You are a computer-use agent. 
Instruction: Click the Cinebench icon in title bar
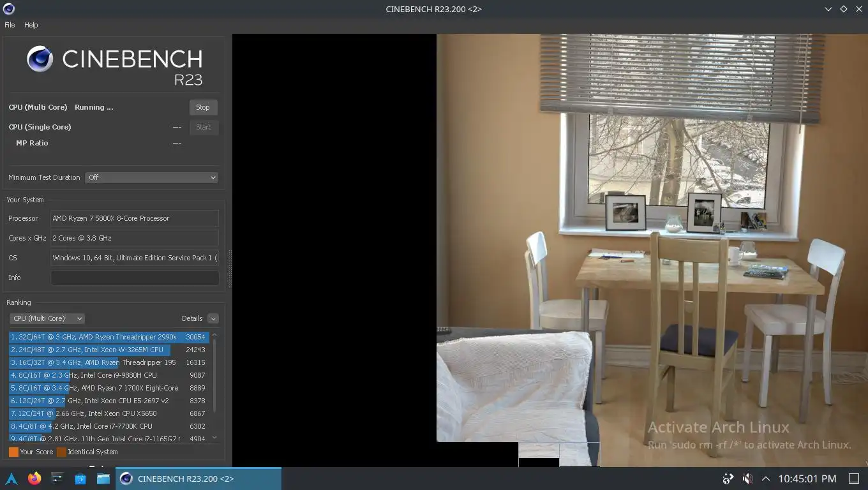8,9
